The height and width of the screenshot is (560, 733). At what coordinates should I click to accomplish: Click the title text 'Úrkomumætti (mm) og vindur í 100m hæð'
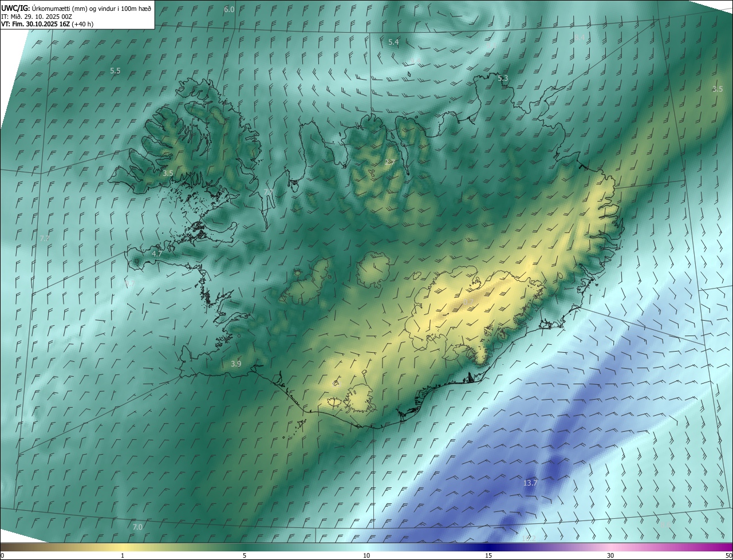pyautogui.click(x=92, y=8)
